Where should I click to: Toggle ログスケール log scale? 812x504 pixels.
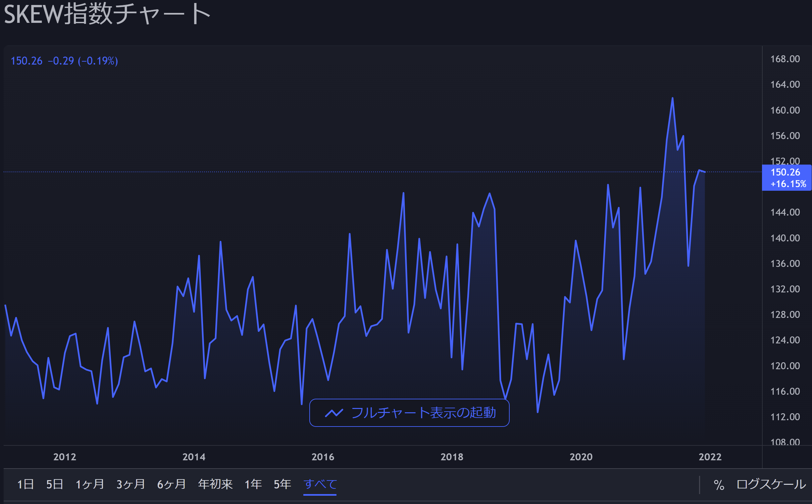771,484
